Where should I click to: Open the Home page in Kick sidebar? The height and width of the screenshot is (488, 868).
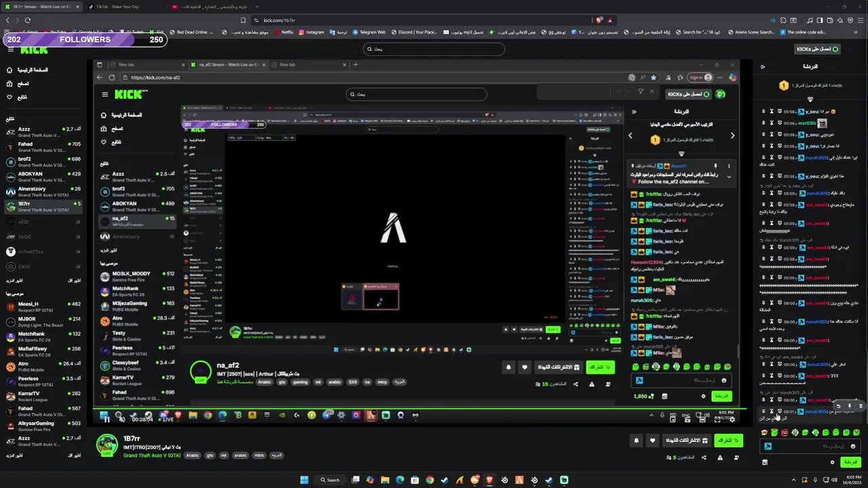click(x=28, y=70)
